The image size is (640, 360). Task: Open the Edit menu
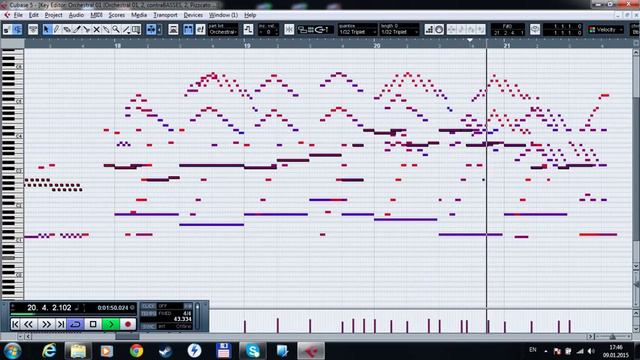point(33,15)
